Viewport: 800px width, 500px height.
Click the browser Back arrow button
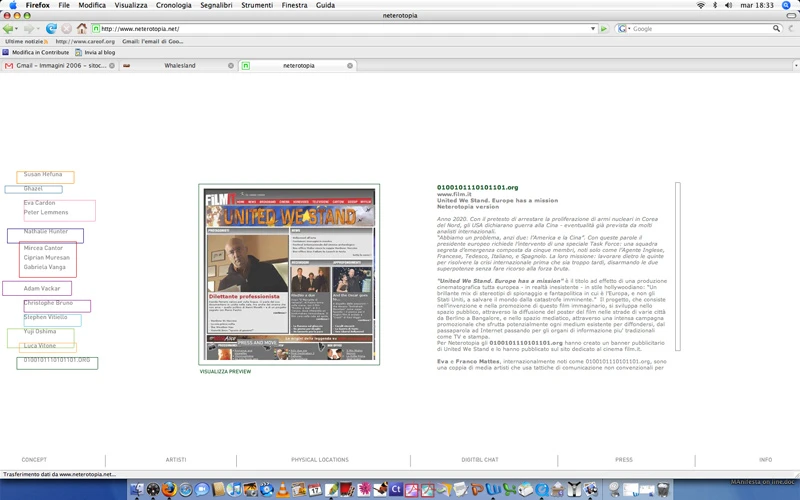pyautogui.click(x=8, y=29)
